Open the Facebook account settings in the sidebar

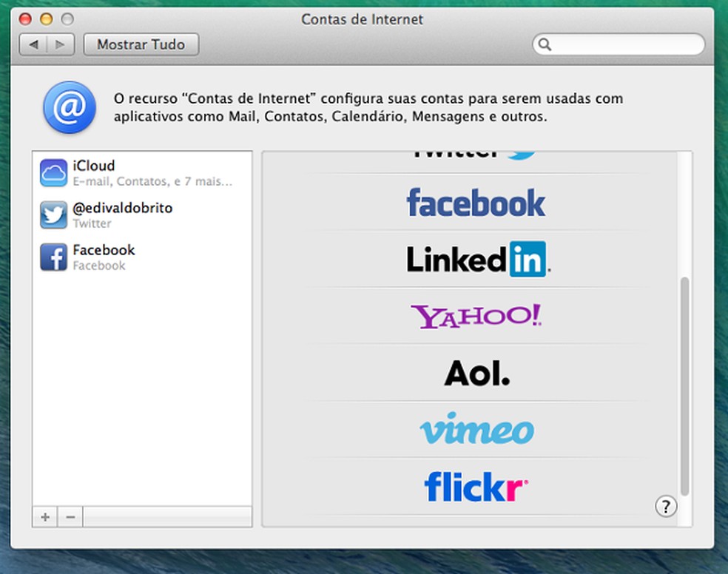pos(104,257)
